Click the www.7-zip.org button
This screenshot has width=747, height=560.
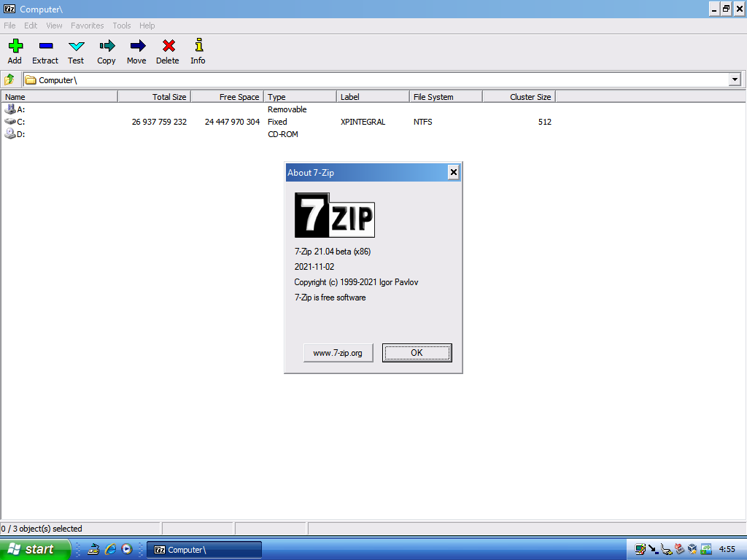pos(338,353)
